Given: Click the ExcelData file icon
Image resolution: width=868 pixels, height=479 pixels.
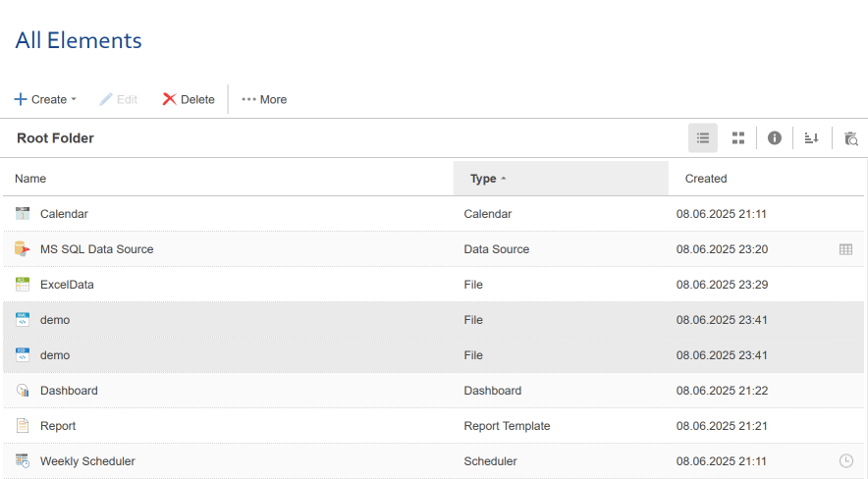Looking at the screenshot, I should coord(24,285).
